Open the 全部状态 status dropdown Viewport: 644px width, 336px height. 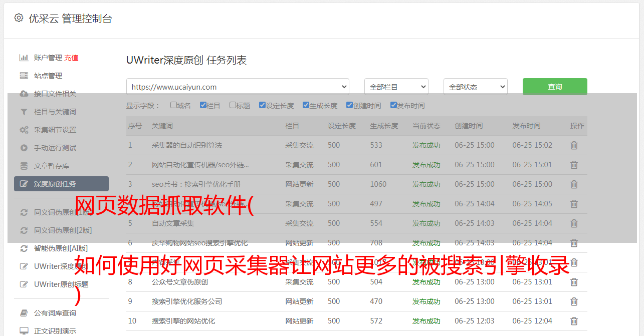[475, 87]
